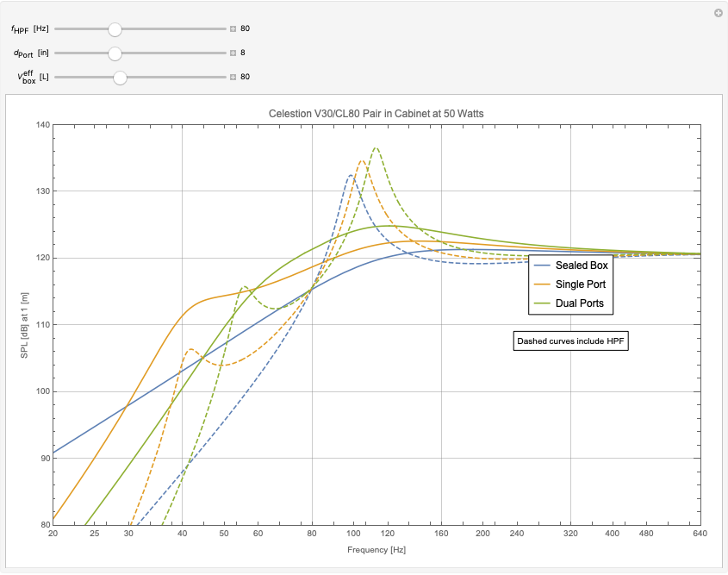Screen dimensions: 728x575
Task: Click the 130 tick label on SPL axis
Action: pos(43,191)
